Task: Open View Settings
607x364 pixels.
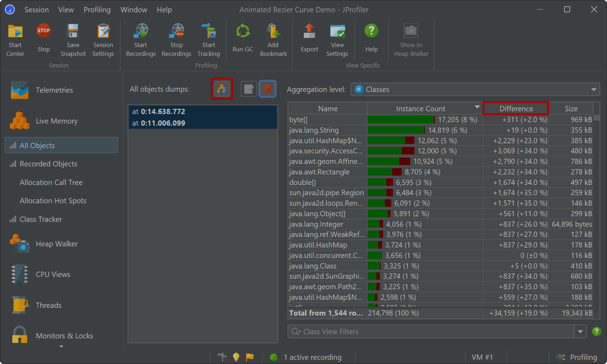Action: (x=337, y=40)
